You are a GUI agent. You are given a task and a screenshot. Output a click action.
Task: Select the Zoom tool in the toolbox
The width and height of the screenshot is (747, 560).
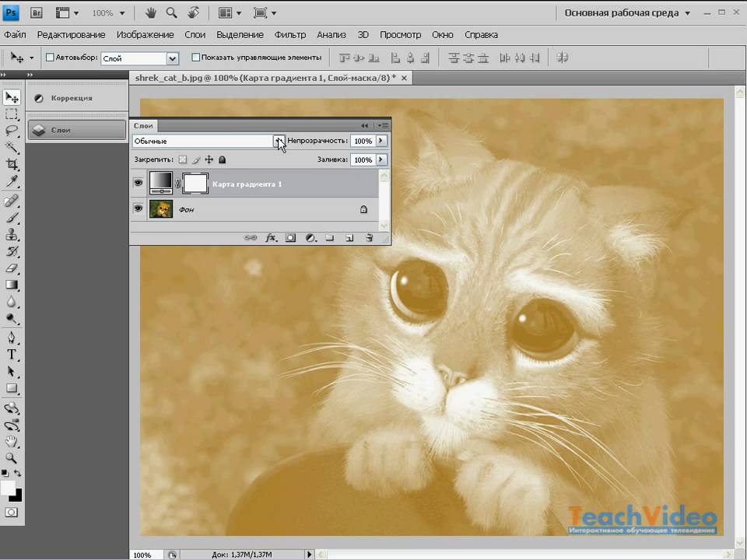(x=12, y=459)
